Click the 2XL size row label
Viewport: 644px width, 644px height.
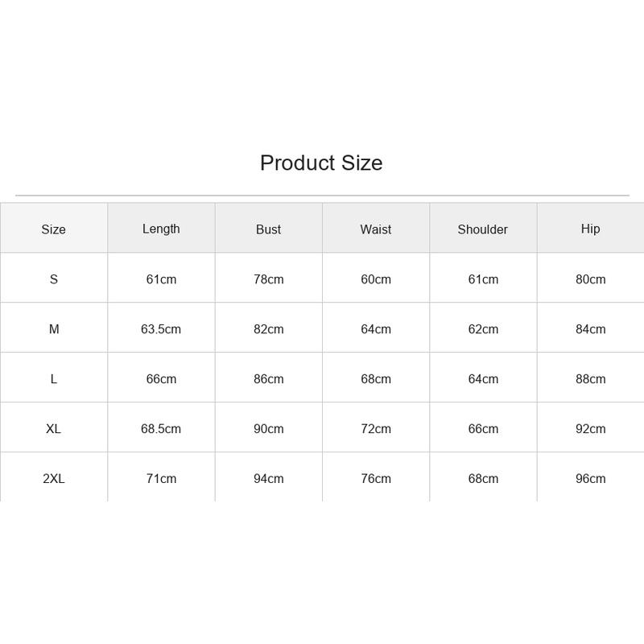[53, 478]
